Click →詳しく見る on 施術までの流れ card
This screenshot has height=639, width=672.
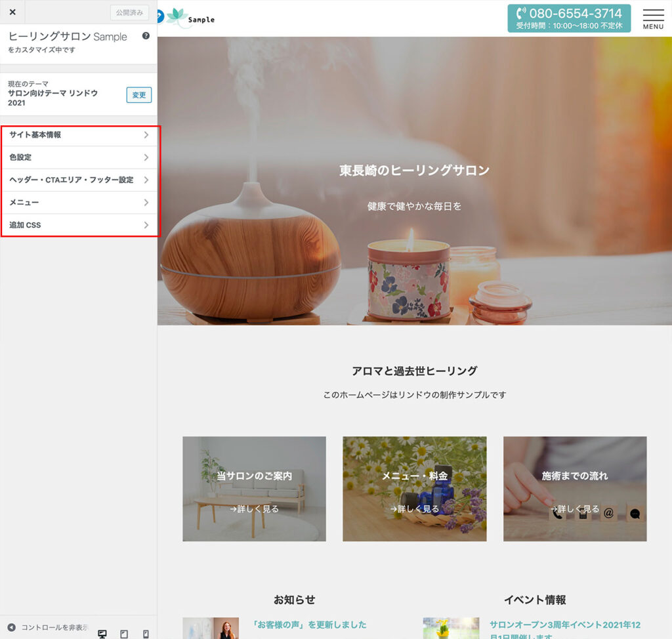tap(575, 508)
